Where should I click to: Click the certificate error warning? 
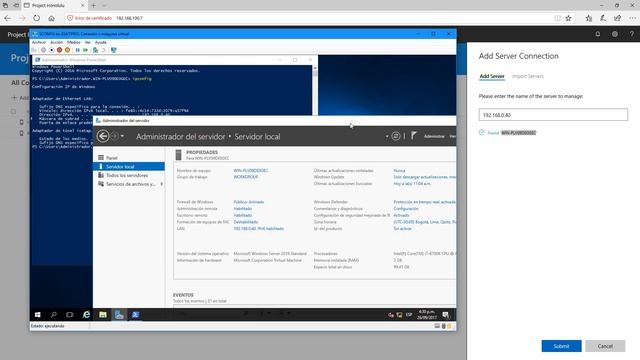point(90,18)
